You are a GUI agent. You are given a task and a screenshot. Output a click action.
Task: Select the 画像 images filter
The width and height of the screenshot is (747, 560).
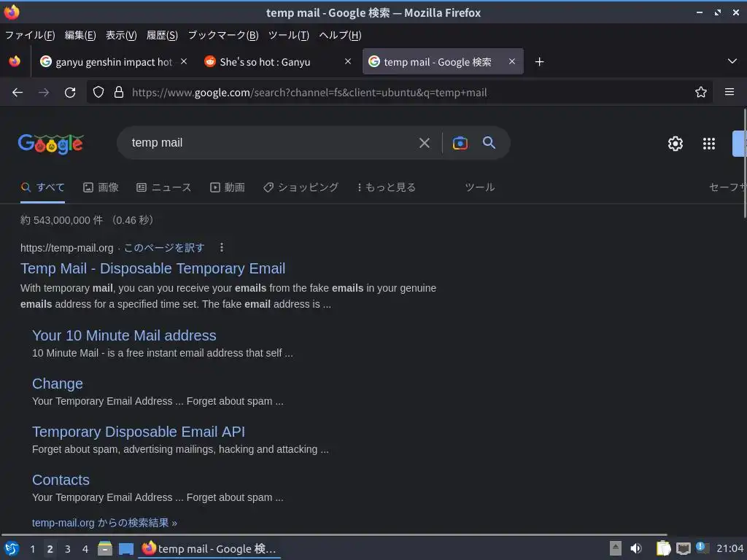tap(101, 187)
